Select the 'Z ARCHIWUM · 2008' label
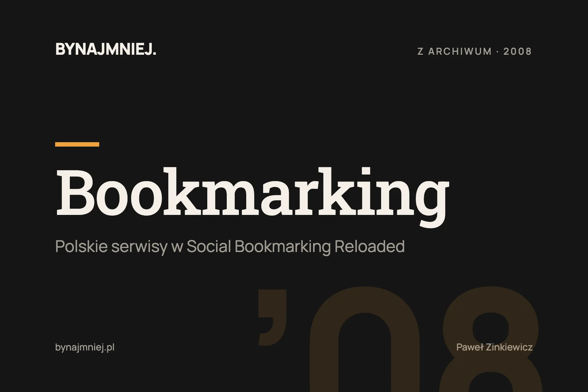This screenshot has height=392, width=588. (475, 51)
